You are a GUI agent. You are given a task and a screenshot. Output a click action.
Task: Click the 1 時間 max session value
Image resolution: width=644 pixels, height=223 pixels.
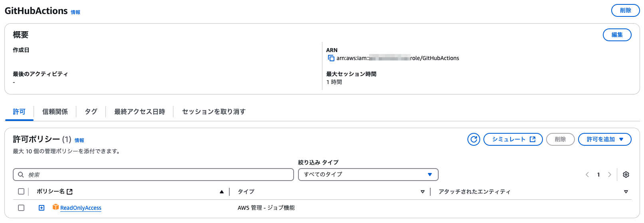pos(334,82)
